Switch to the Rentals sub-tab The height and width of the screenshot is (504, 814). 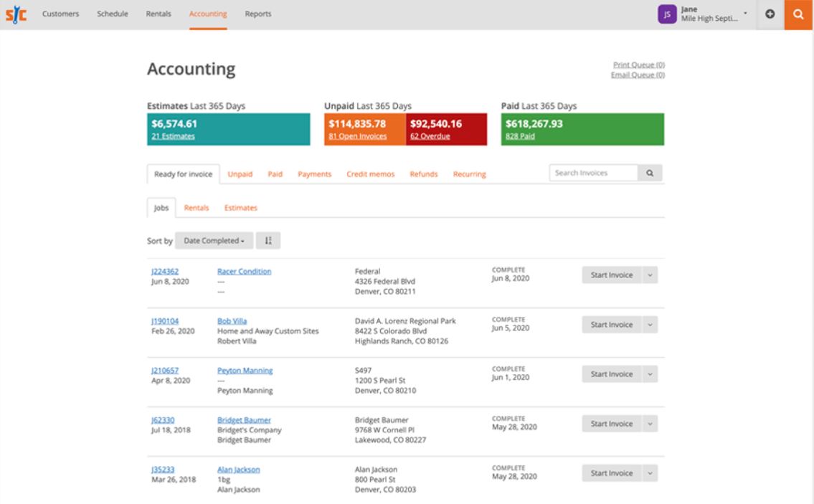click(197, 208)
